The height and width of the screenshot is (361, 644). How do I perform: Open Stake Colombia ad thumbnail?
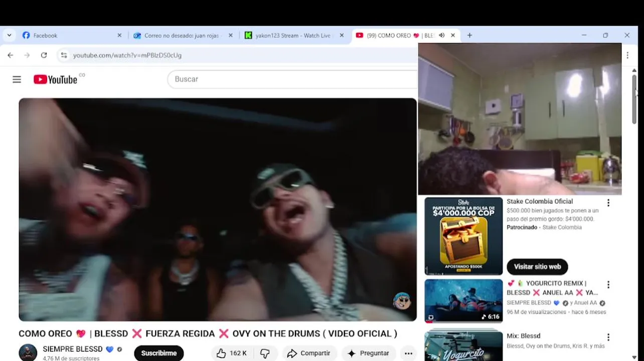(463, 236)
